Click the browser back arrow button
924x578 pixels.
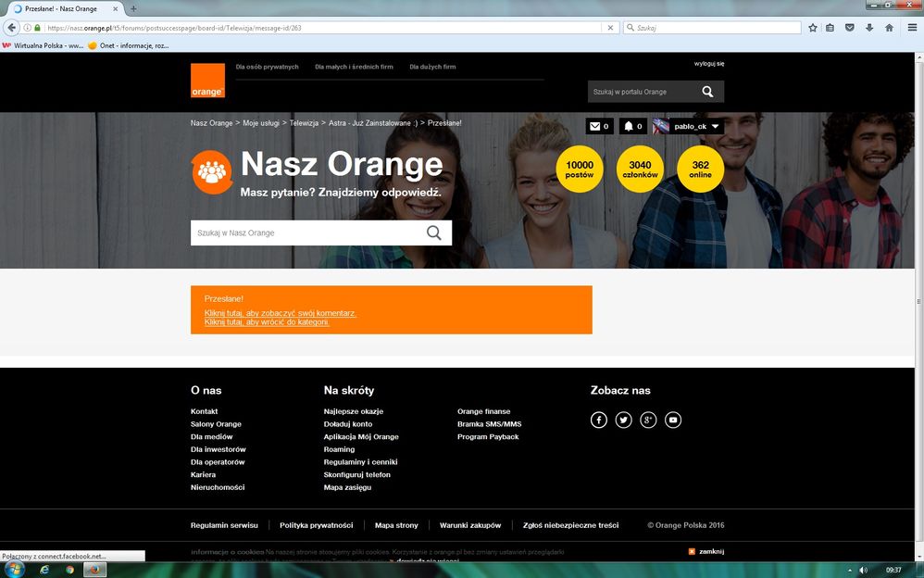click(11, 28)
